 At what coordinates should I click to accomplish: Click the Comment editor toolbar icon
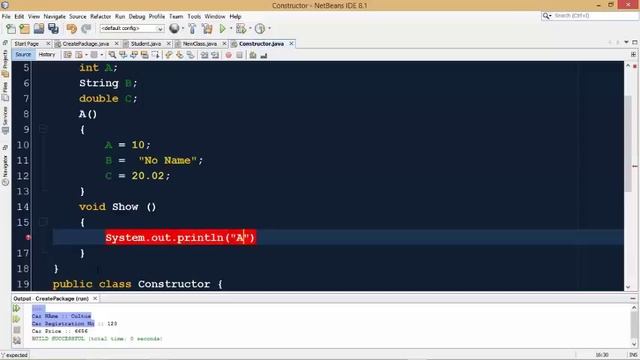click(x=253, y=55)
